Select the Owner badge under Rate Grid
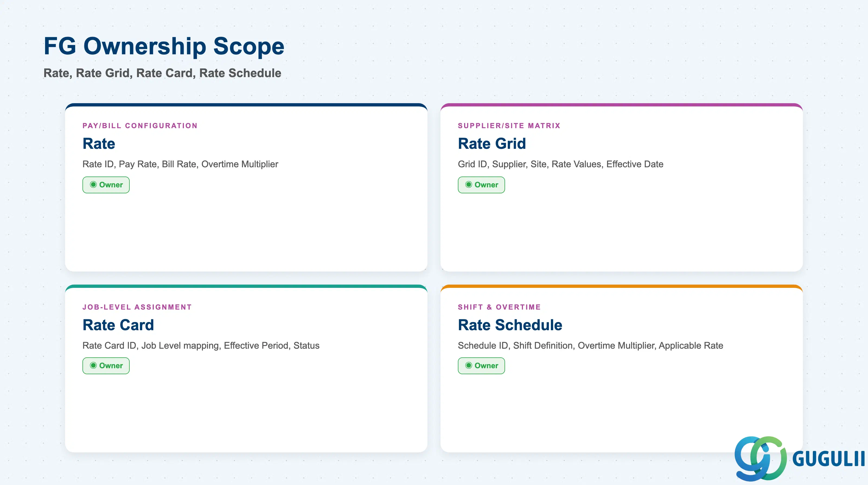This screenshot has width=868, height=485. [481, 185]
